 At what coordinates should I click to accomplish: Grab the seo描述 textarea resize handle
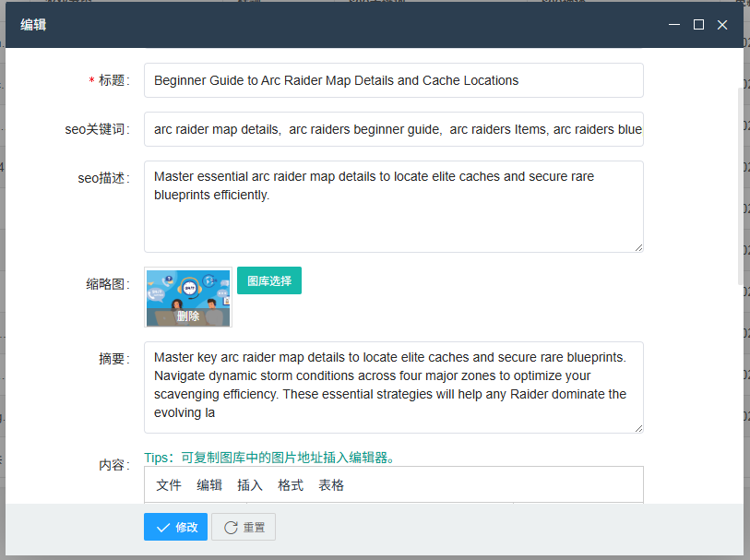(638, 247)
